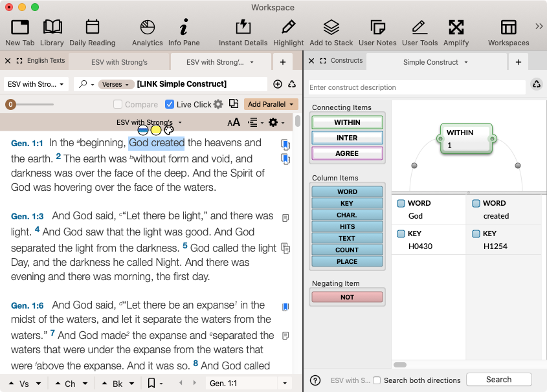Open the ESV with Strong's text selector dropdown
Screen dimensions: 547x392
[x=36, y=84]
